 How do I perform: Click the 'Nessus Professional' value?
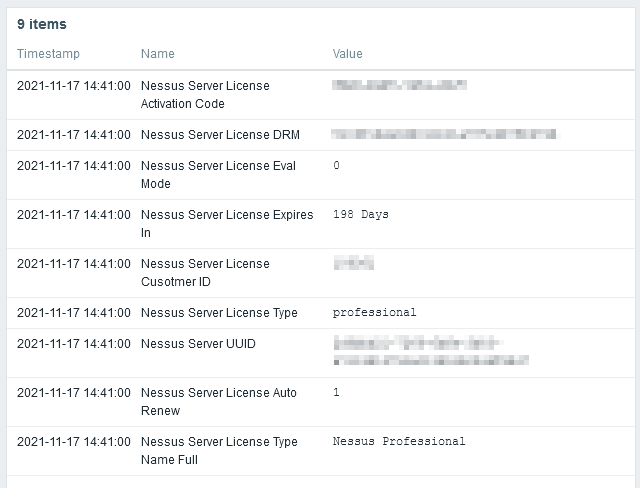[399, 441]
